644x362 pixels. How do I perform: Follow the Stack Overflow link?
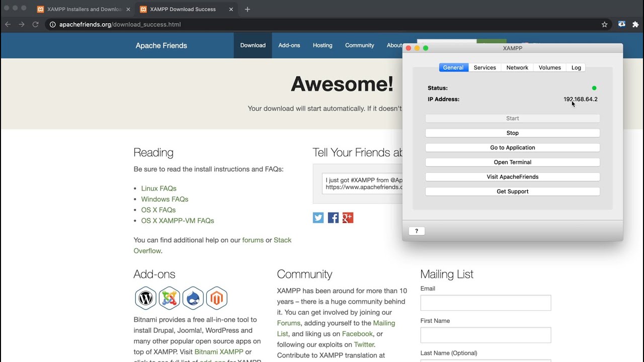[x=212, y=245]
